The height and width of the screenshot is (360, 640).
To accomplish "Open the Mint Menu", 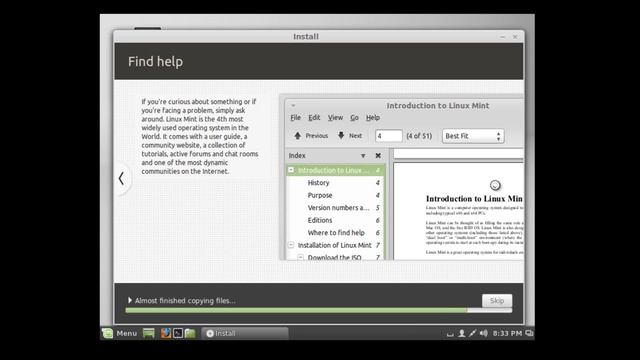I will [x=120, y=333].
